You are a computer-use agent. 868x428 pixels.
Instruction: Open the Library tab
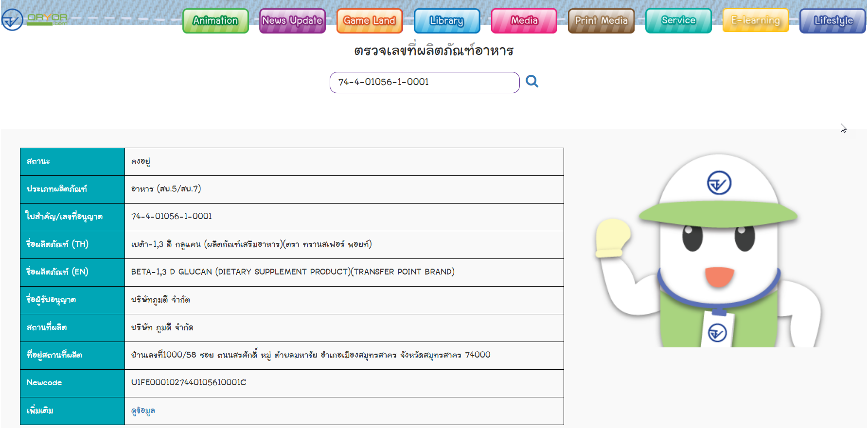point(447,21)
